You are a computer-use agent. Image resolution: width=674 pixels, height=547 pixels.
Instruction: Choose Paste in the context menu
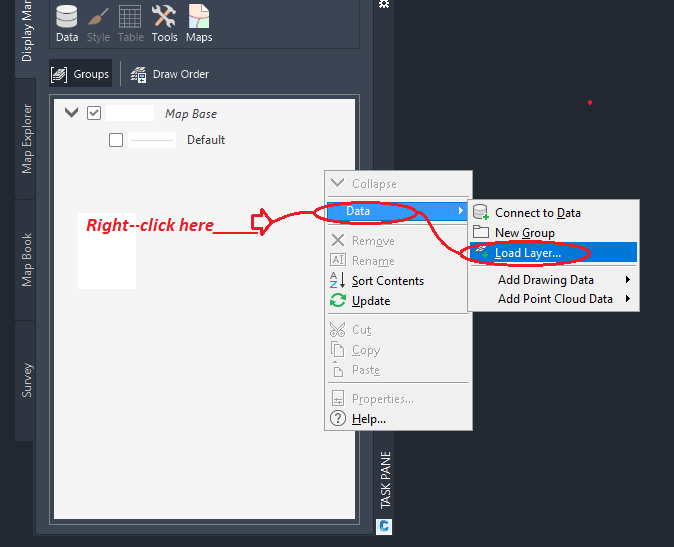(x=398, y=370)
